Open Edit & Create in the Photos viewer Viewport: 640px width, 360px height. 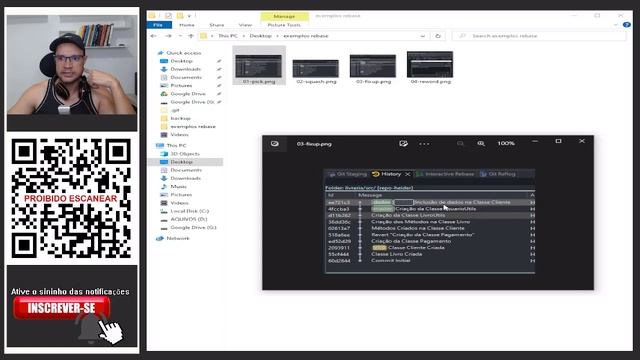pos(403,144)
